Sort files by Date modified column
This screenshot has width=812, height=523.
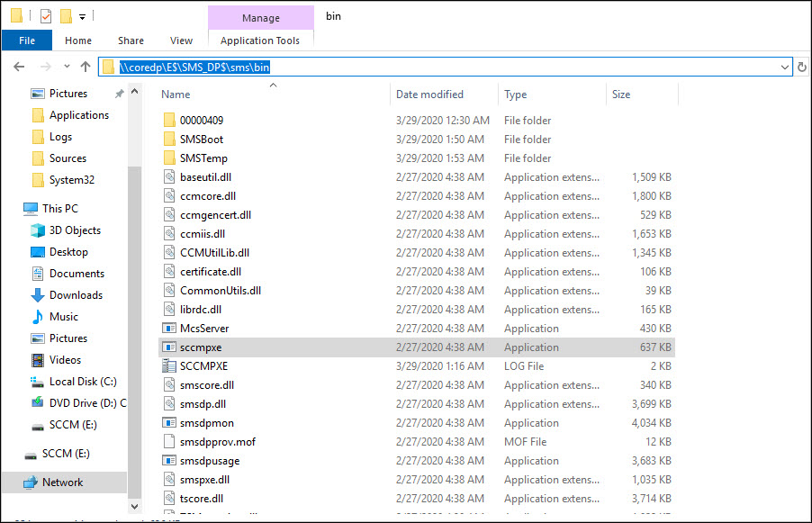coord(429,95)
